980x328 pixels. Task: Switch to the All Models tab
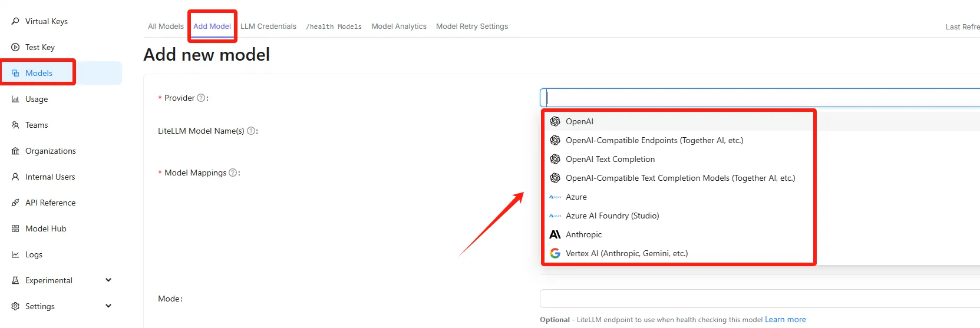point(166,26)
